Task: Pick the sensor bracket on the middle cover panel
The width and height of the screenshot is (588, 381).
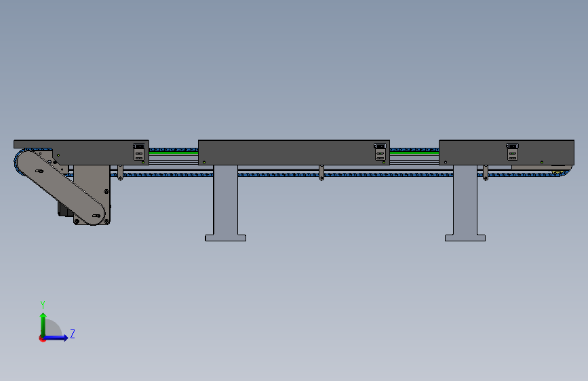Action: (x=380, y=152)
